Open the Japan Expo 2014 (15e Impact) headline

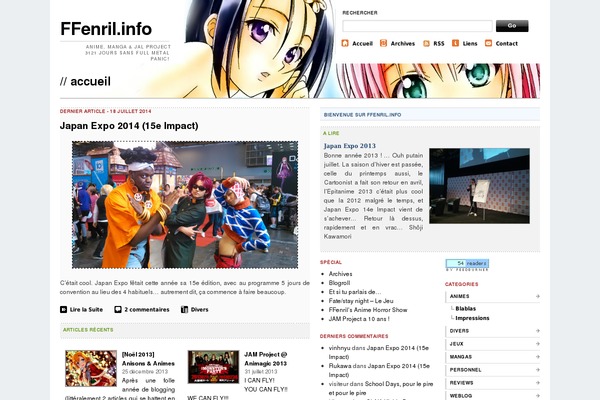pyautogui.click(x=129, y=126)
